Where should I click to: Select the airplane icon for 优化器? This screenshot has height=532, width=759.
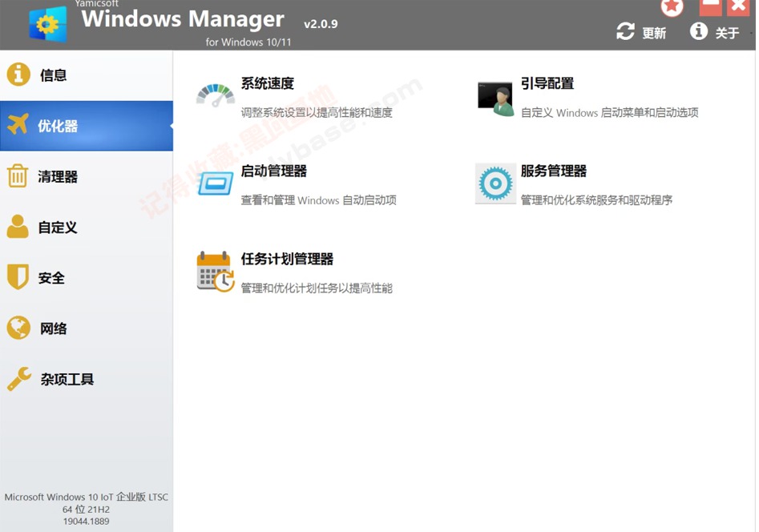point(18,126)
